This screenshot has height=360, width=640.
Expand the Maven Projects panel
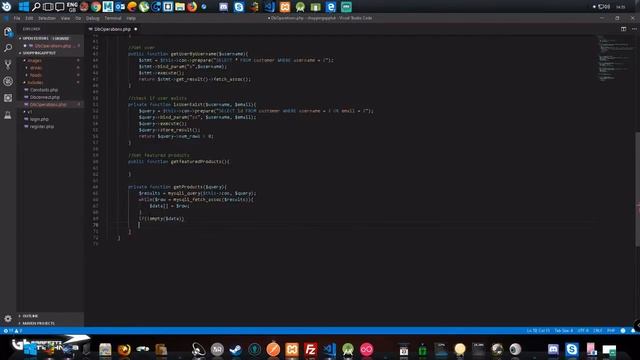point(38,323)
